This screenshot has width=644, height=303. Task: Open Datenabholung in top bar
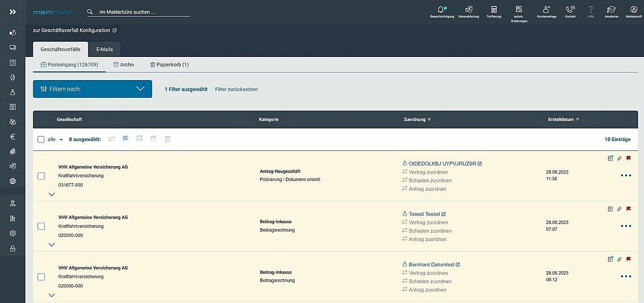click(x=469, y=10)
